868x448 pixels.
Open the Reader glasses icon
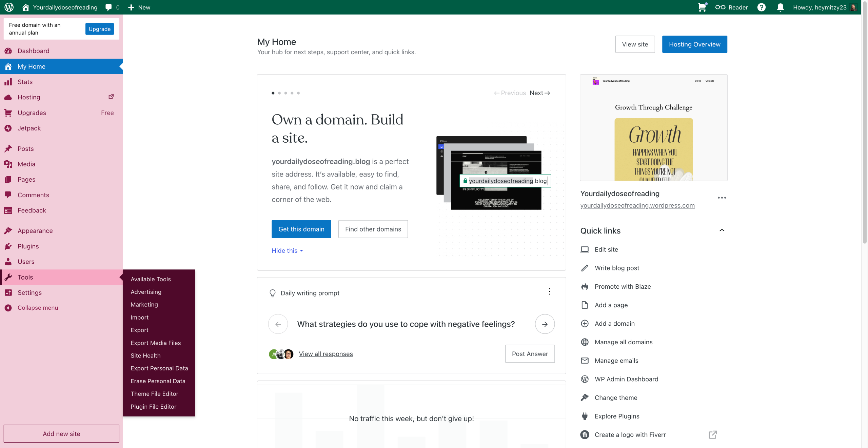(720, 7)
